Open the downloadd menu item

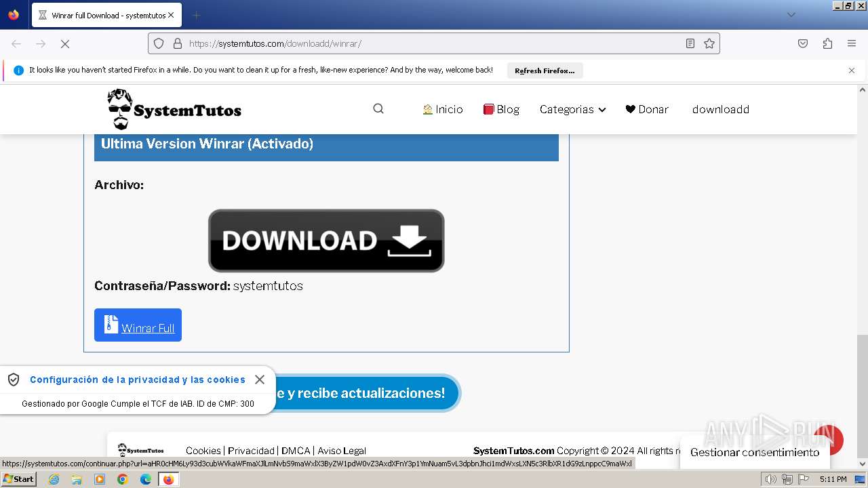point(720,109)
